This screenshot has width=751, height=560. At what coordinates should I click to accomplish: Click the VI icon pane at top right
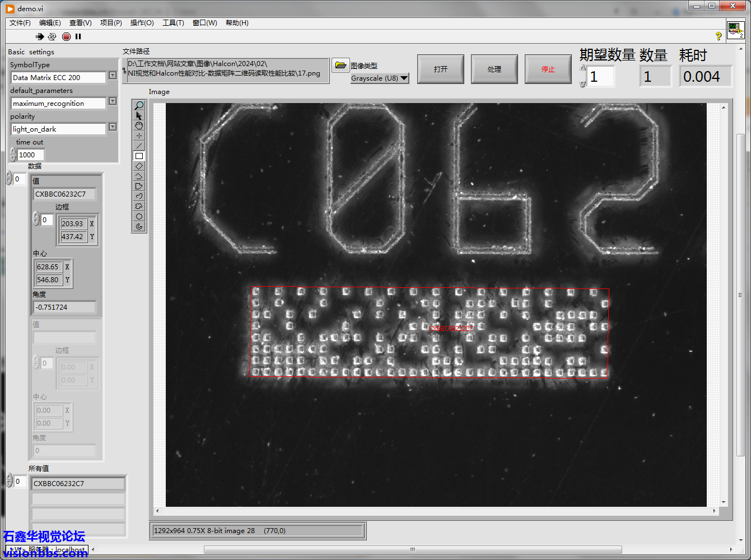736,30
